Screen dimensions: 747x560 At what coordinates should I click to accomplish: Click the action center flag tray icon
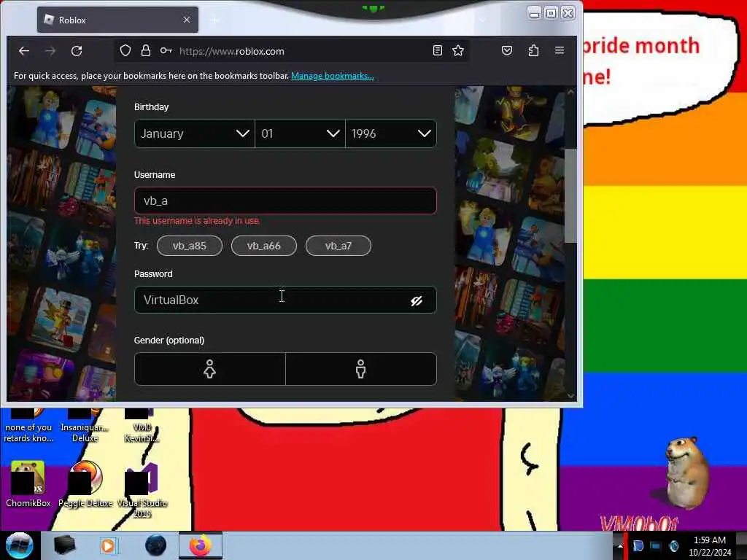click(x=638, y=545)
